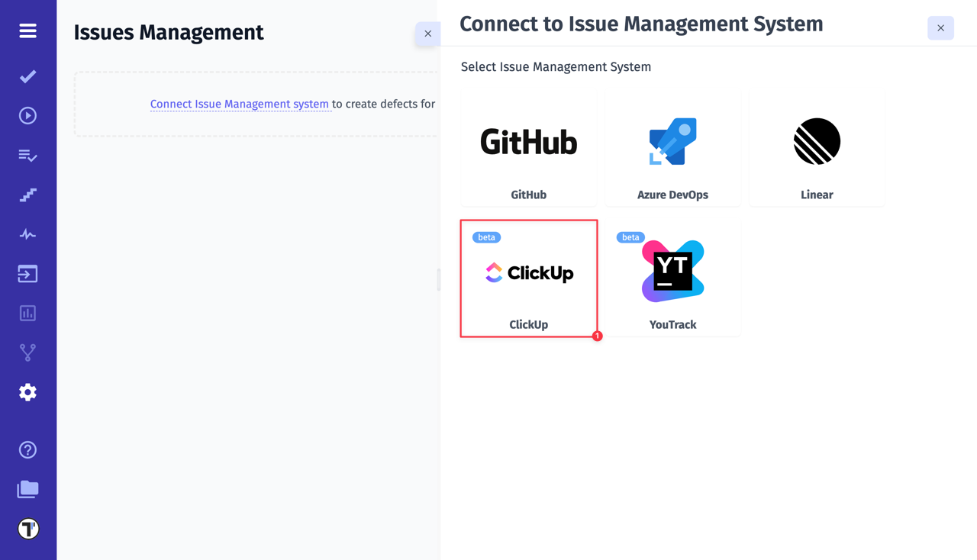
Task: Click the test plans list icon in sidebar
Action: [27, 156]
